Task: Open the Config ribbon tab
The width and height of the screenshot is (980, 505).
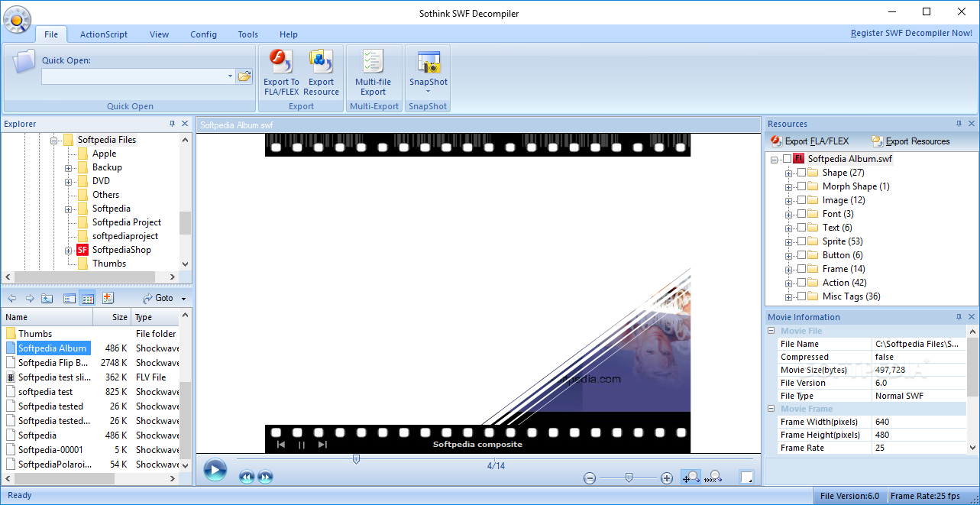Action: pyautogui.click(x=204, y=34)
